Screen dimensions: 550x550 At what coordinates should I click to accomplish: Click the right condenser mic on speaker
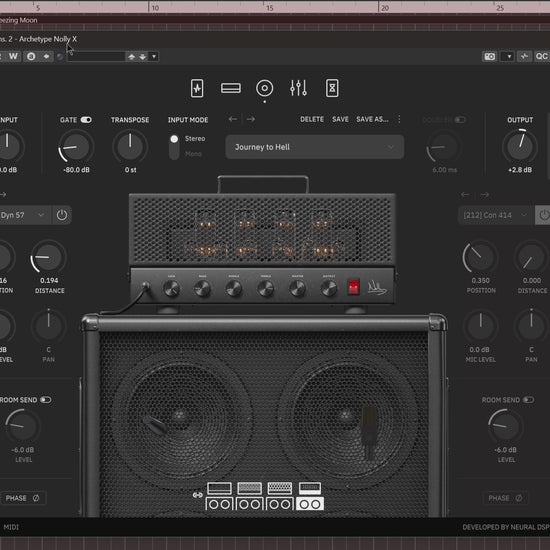[369, 432]
